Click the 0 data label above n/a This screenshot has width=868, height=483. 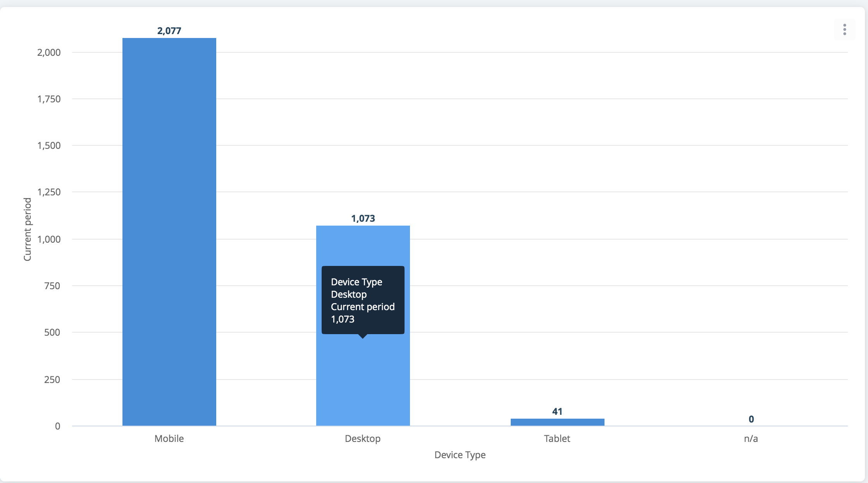(751, 419)
